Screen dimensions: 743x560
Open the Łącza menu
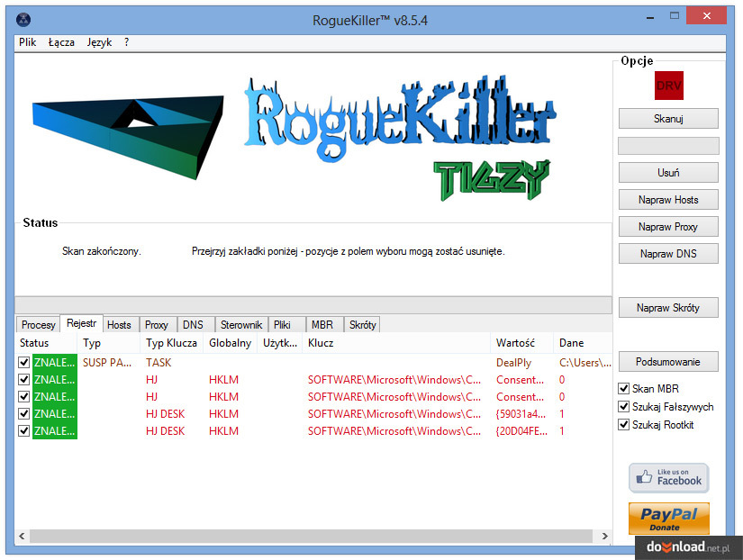coord(61,42)
